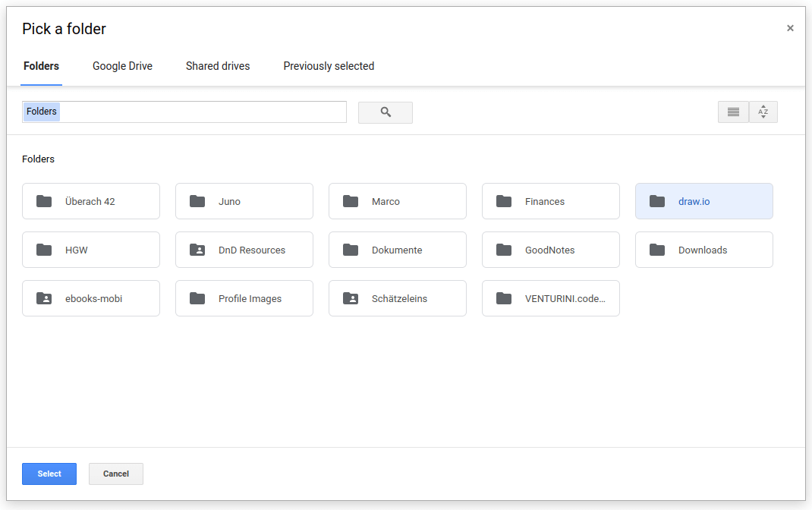
Task: Click the Finances folder icon
Action: (504, 201)
